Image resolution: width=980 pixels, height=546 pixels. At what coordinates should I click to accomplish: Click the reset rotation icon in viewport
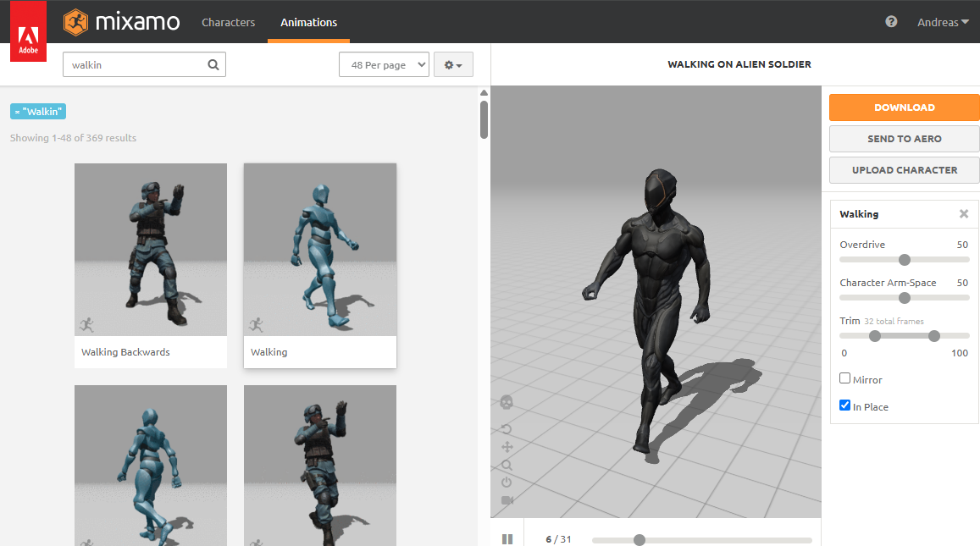(x=507, y=429)
